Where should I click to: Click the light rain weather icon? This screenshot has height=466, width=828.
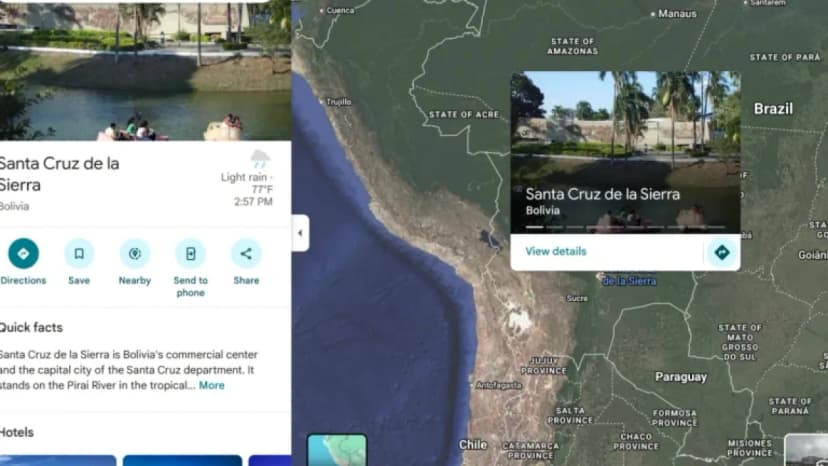(x=260, y=159)
